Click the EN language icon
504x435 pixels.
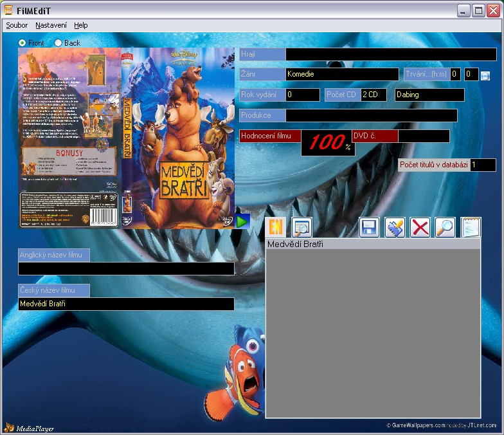pyautogui.click(x=275, y=227)
